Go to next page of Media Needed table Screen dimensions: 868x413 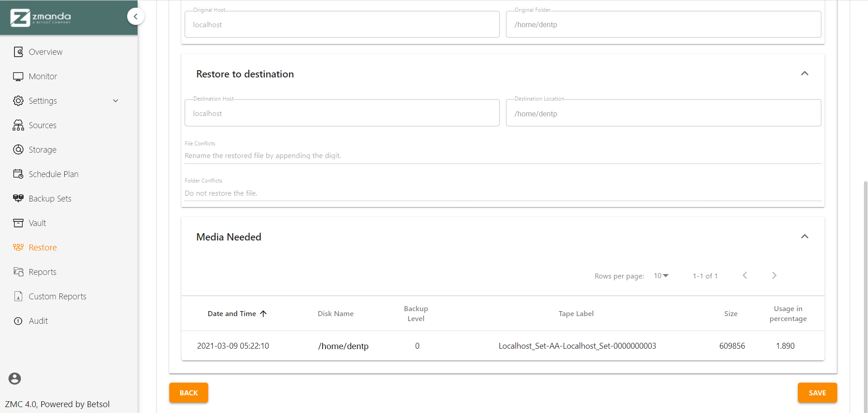(774, 275)
